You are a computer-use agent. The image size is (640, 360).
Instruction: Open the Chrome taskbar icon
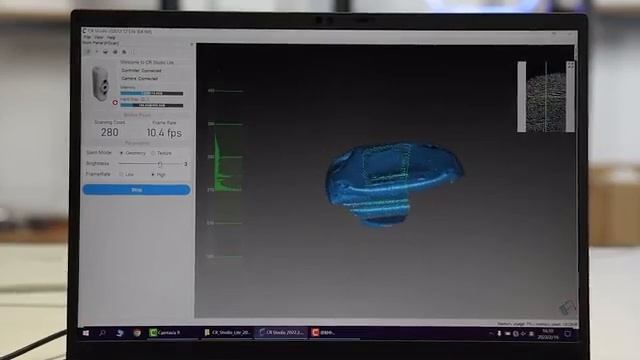point(137,333)
